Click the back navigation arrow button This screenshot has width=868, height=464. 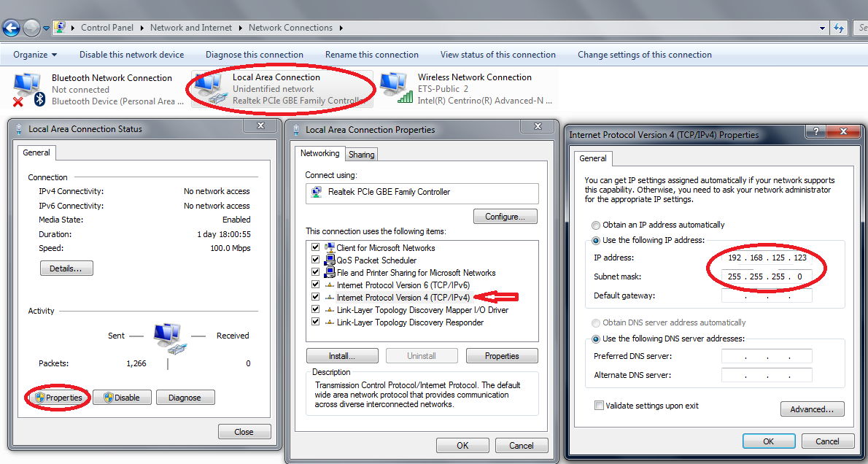coord(12,28)
